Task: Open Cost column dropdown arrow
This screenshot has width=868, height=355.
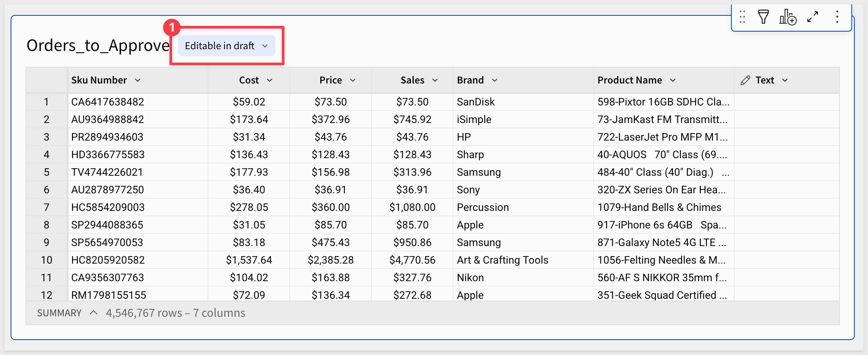Action: [x=270, y=80]
